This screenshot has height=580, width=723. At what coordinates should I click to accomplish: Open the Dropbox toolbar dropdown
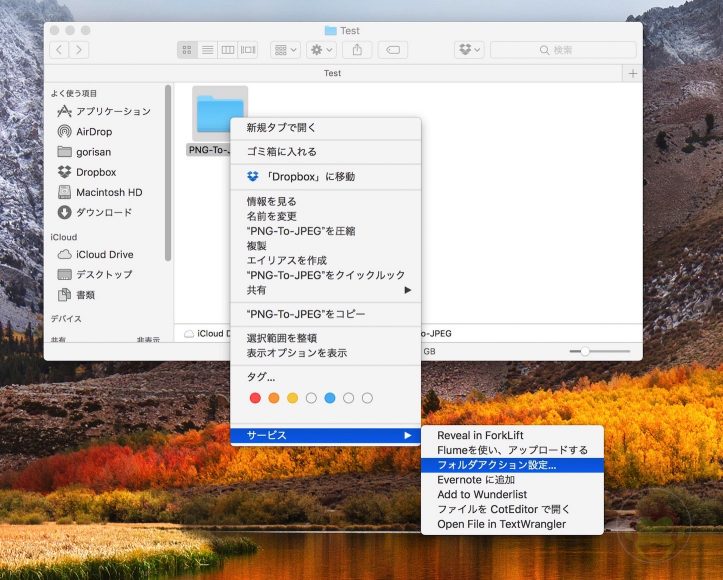pyautogui.click(x=469, y=50)
